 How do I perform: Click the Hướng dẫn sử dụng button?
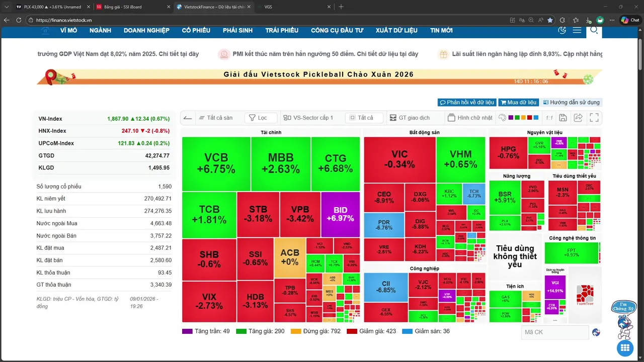click(x=571, y=102)
